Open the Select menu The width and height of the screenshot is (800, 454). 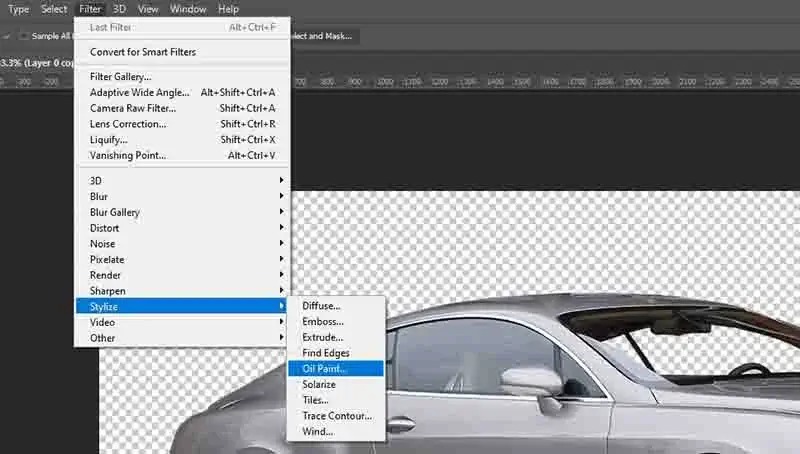point(54,9)
